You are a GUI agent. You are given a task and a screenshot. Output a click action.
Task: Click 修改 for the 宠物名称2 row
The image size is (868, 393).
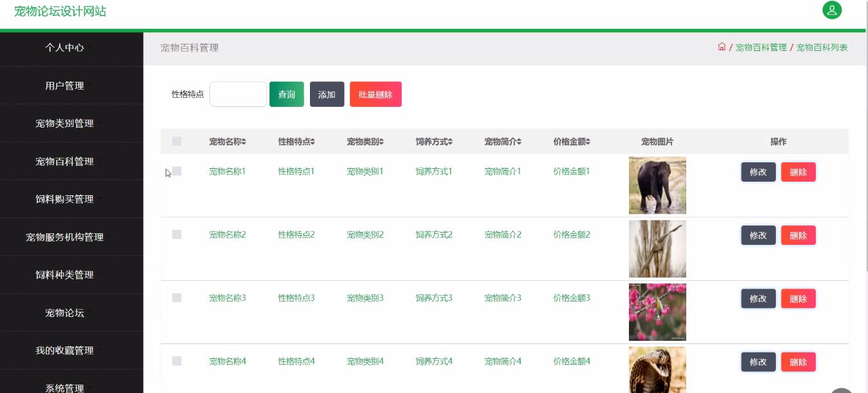(x=758, y=235)
